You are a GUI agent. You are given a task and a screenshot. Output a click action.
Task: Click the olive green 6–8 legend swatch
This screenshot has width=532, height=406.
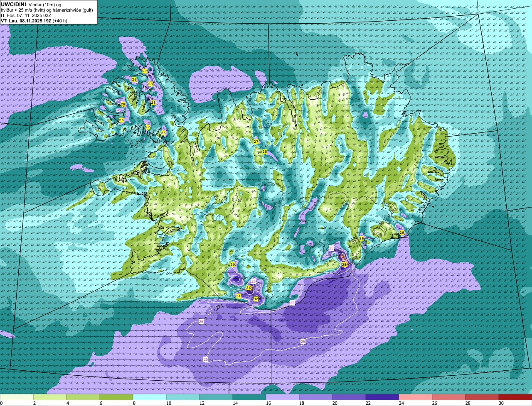coord(116,397)
